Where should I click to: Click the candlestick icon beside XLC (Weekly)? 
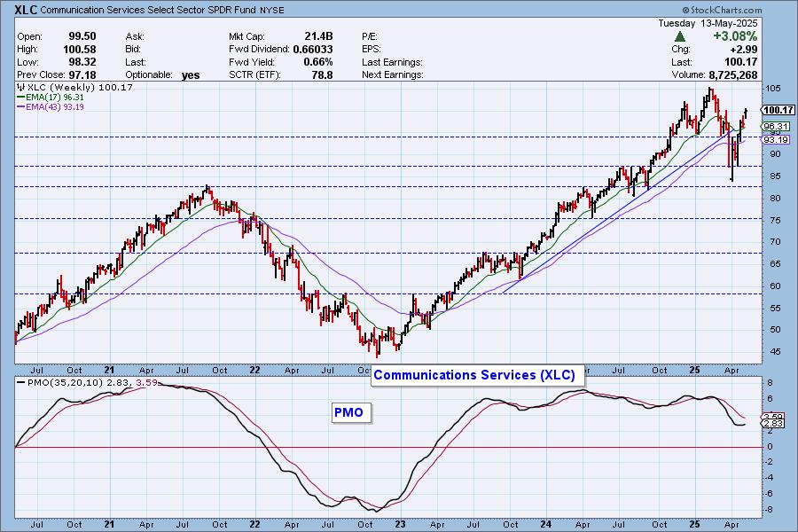point(21,87)
